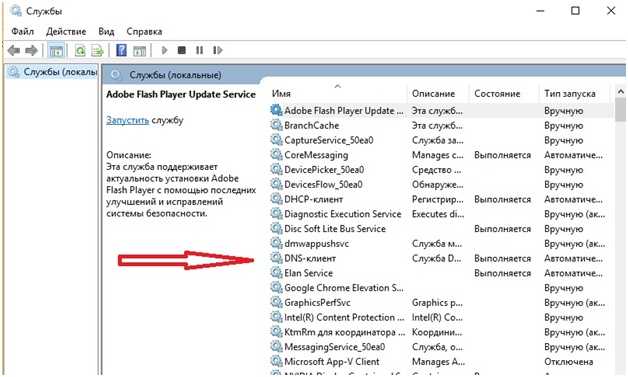Click the vertical scrollbar thumb
The height and width of the screenshot is (377, 628).
point(620,109)
